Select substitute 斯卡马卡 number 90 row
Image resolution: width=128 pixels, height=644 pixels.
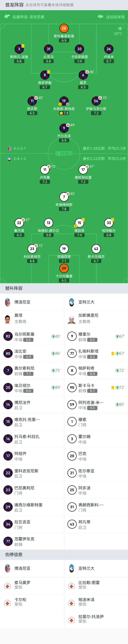click(x=96, y=387)
